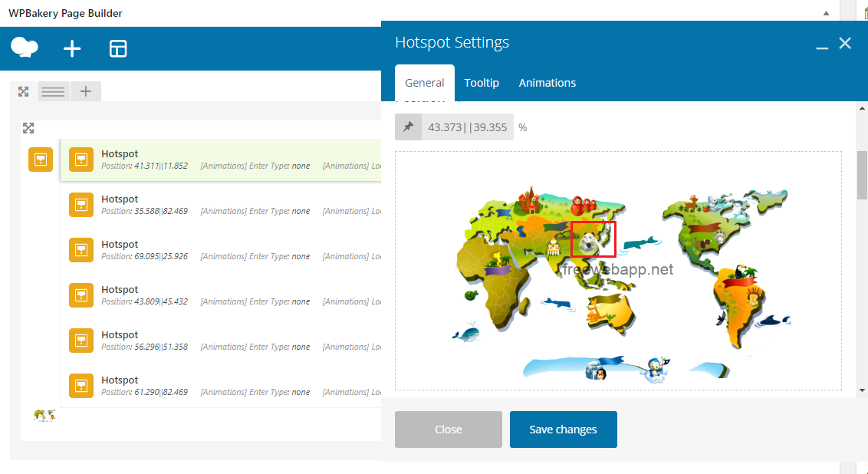Click icon of Hotspot at 61.290||82.469
The image size is (868, 474).
point(81,386)
